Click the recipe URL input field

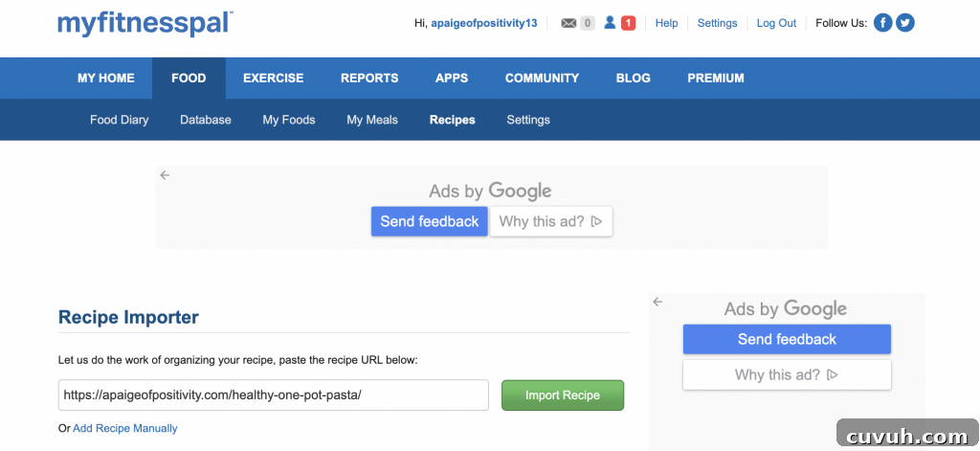click(274, 395)
